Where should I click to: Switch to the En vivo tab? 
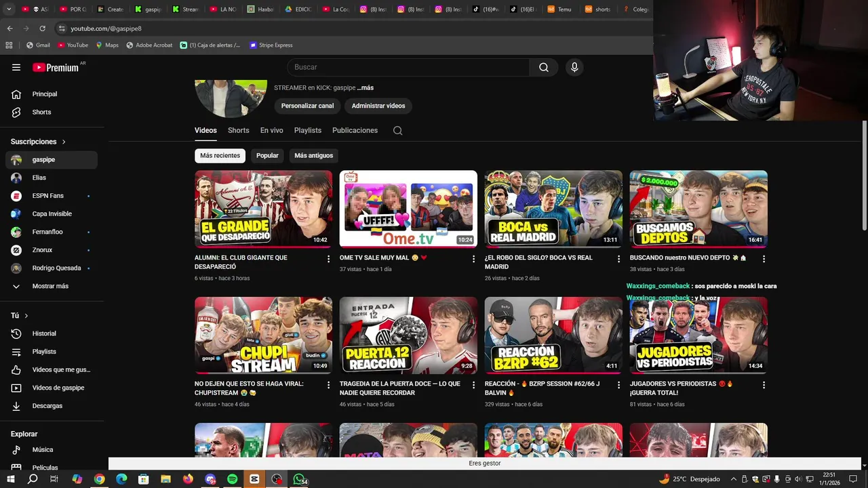271,131
